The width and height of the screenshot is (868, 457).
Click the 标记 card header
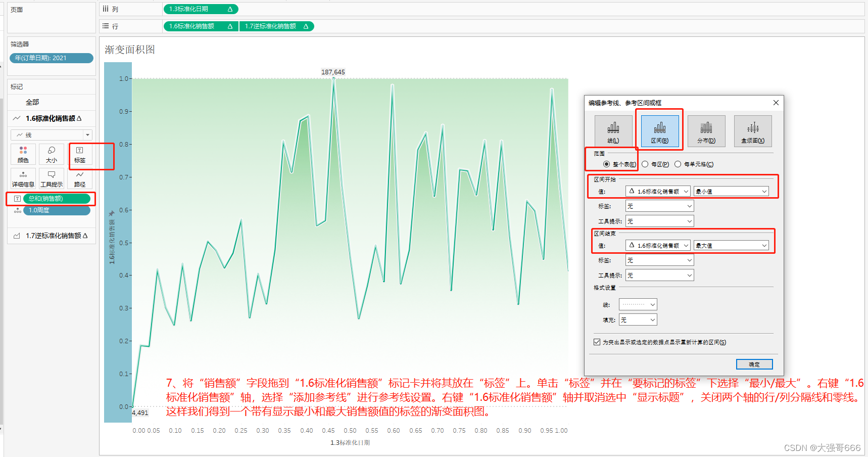[17, 87]
